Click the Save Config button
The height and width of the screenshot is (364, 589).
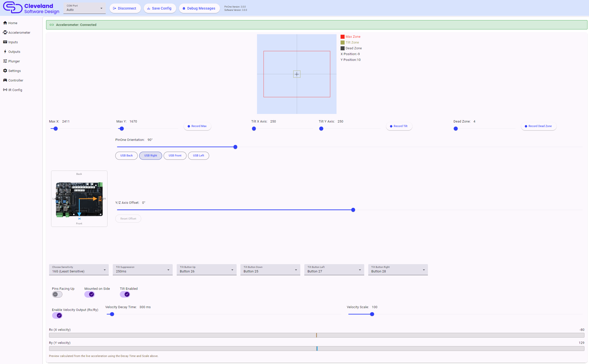pyautogui.click(x=160, y=8)
